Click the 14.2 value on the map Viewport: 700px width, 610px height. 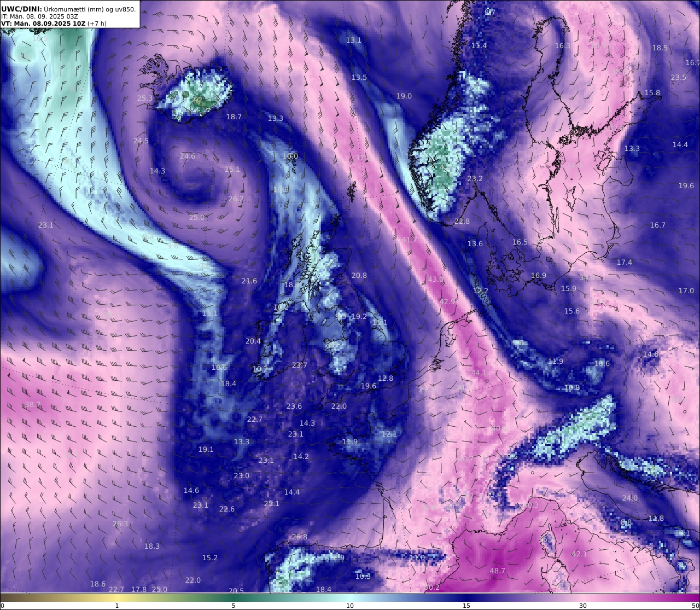tap(301, 456)
